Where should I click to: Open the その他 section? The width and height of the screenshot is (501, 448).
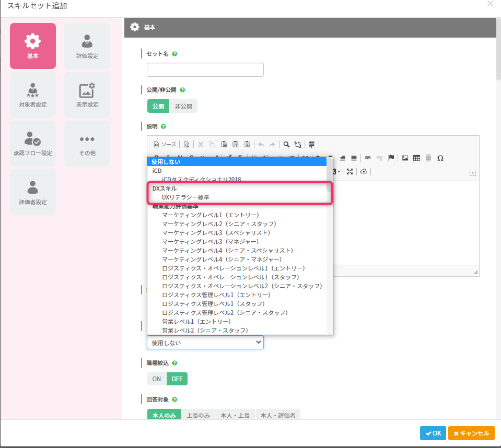pos(87,144)
